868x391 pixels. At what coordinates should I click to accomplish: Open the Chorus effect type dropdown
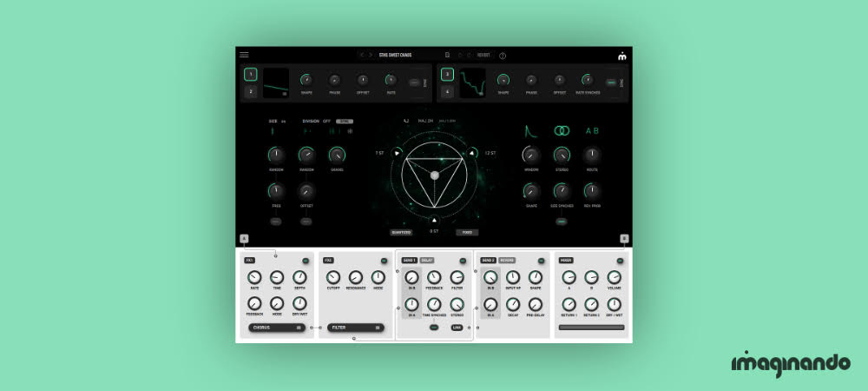click(276, 328)
